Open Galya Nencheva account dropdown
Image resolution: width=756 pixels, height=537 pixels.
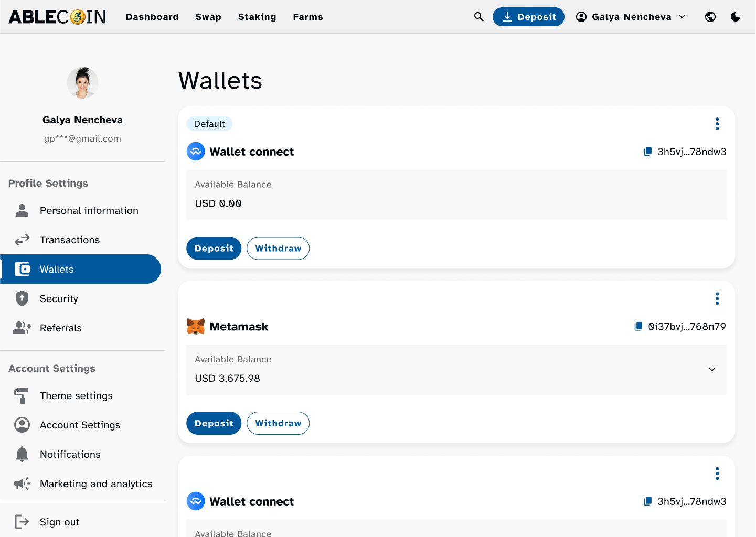pyautogui.click(x=631, y=17)
